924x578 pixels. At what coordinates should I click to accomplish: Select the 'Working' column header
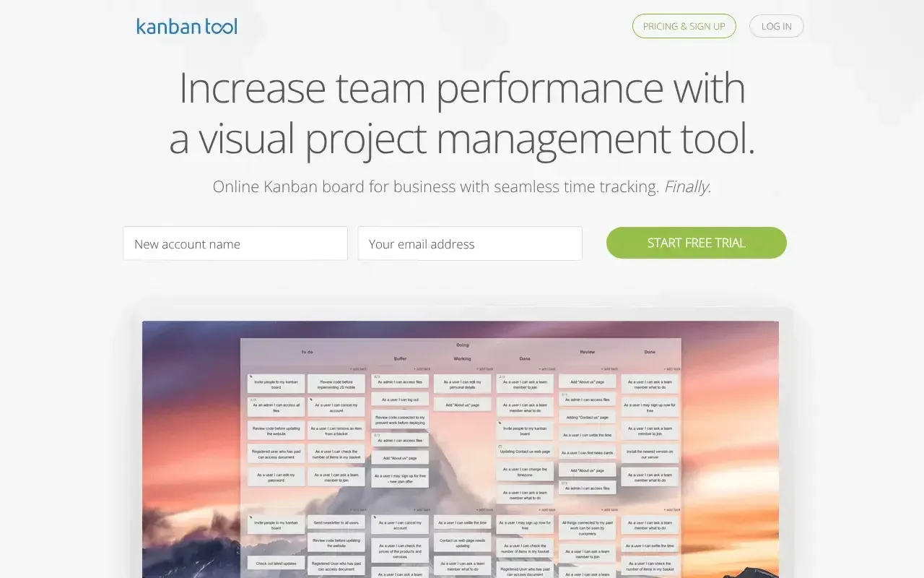[462, 358]
